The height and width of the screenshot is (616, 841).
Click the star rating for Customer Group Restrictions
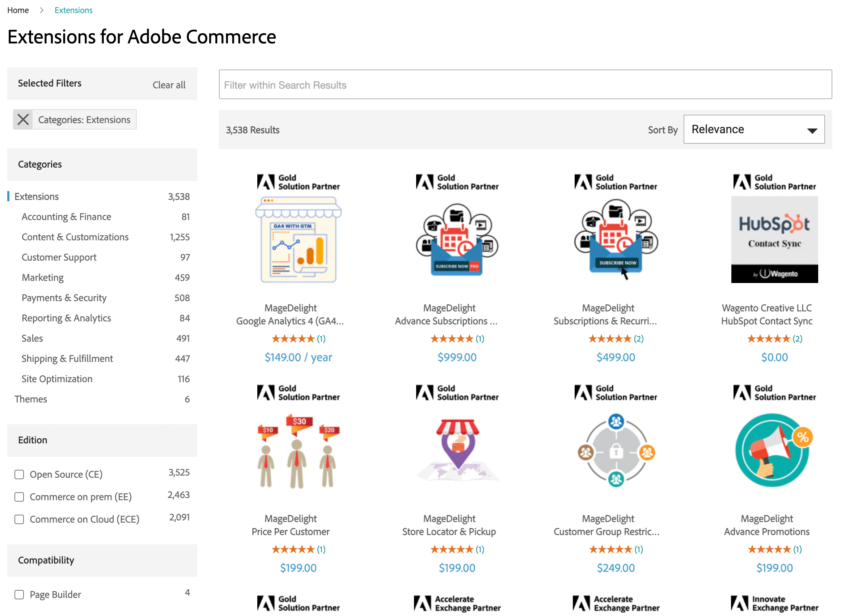coord(611,549)
